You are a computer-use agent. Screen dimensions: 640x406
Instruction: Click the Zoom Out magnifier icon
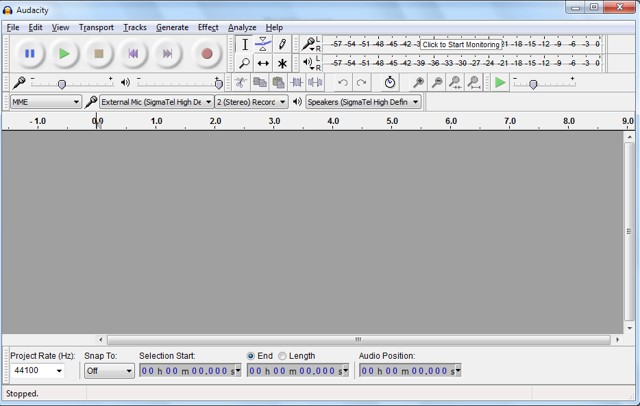click(436, 83)
